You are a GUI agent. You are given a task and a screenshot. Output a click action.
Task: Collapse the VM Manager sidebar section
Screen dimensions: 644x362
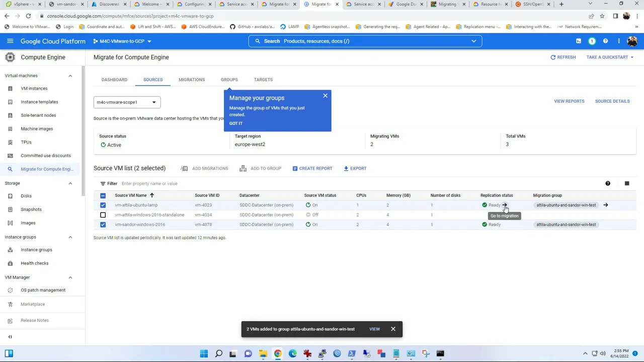click(x=70, y=277)
